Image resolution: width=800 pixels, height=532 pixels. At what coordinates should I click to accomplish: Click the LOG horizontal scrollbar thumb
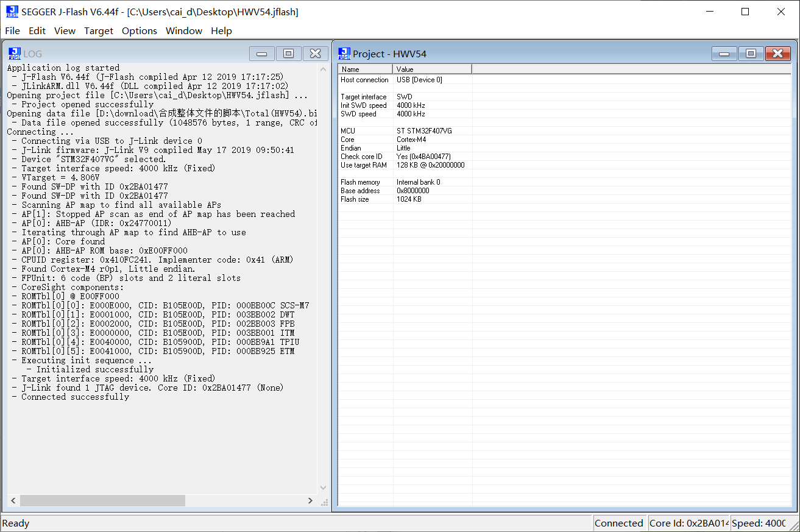pyautogui.click(x=102, y=500)
